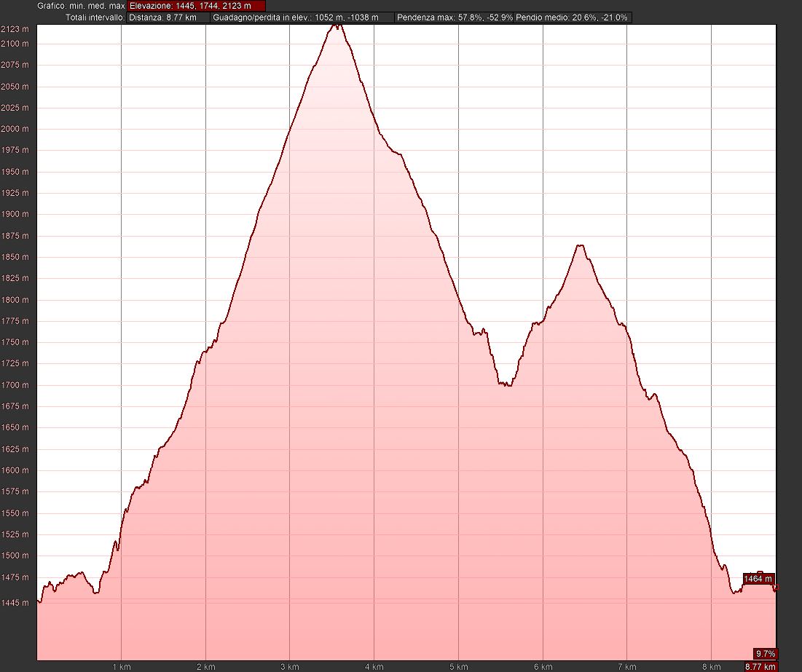
Task: Click the Grafico: min, med, max label
Action: click(81, 6)
